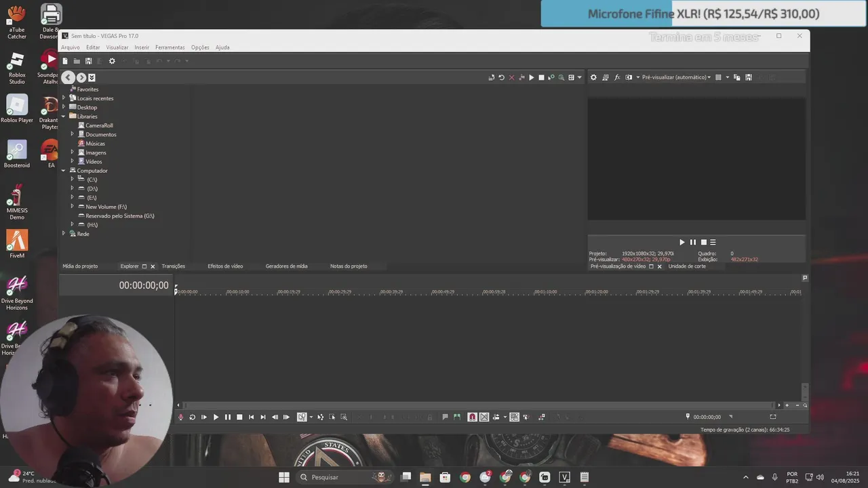
Task: Expand the Rede tree node
Action: tap(64, 234)
